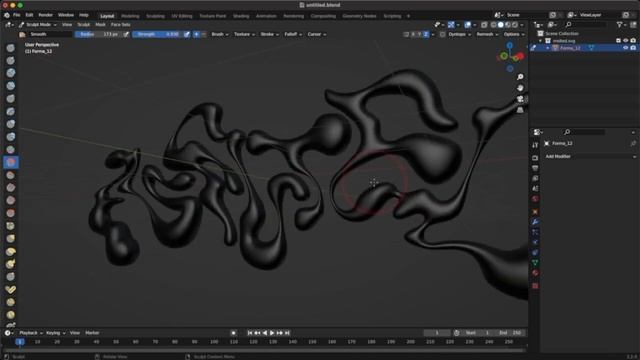The image size is (640, 360).
Task: Click the brush Radius slider
Action: tap(98, 34)
